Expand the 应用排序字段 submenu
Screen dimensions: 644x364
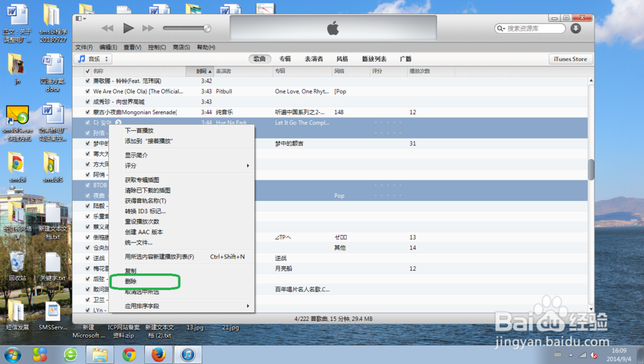[x=183, y=305]
